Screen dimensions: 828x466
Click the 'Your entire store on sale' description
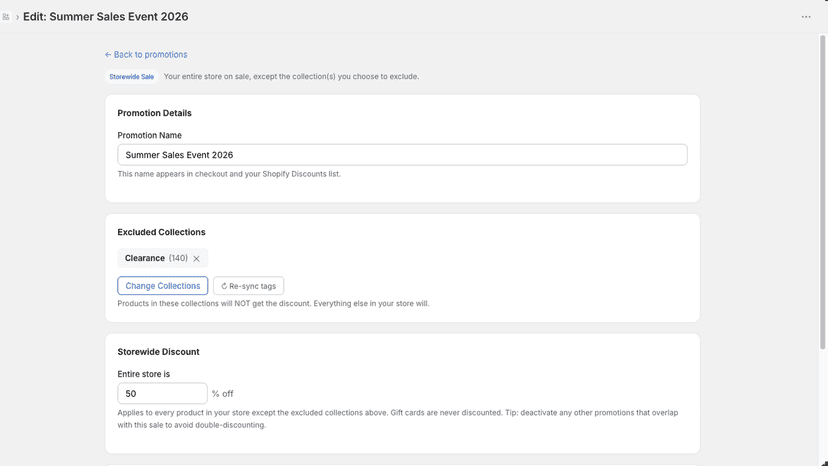291,77
